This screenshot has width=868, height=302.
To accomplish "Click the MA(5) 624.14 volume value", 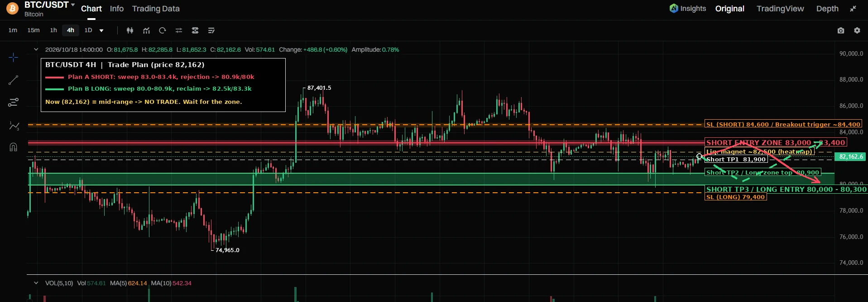I will pyautogui.click(x=138, y=283).
